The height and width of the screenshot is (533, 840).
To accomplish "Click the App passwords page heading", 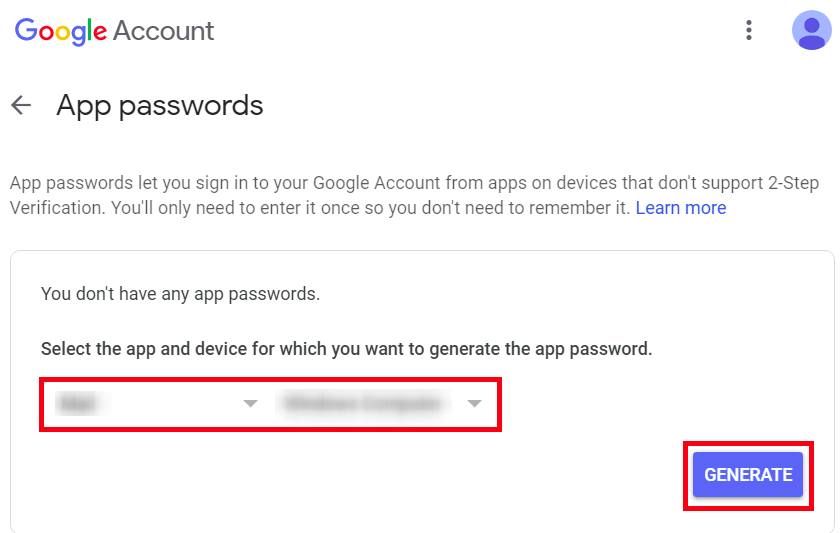I will coord(160,106).
